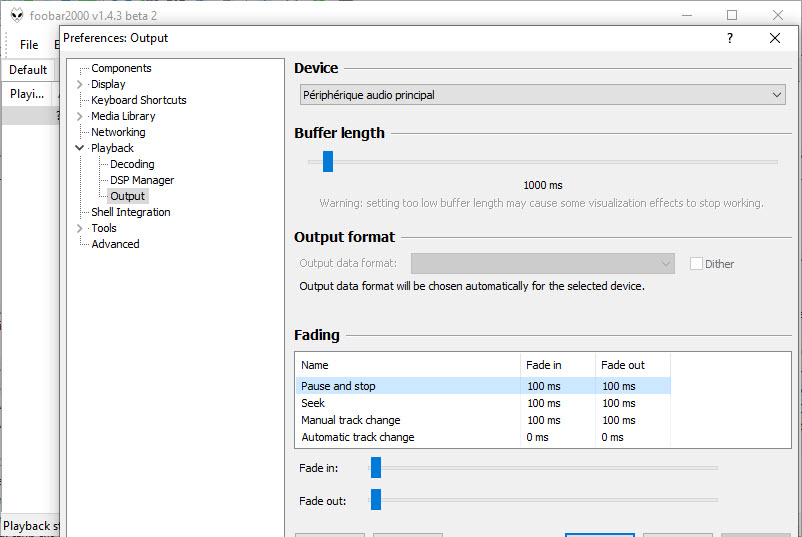Select the Default playlist tab

pos(28,70)
